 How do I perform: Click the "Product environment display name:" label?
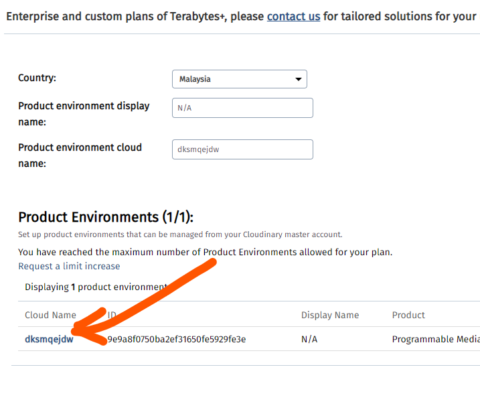84,114
